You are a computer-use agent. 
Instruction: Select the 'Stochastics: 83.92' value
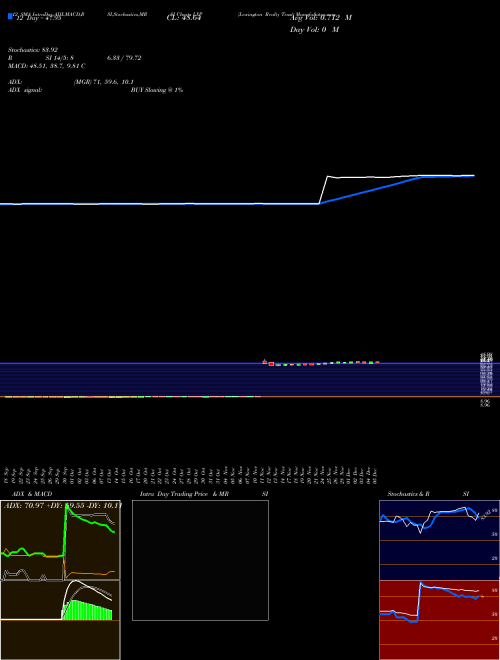[33, 50]
